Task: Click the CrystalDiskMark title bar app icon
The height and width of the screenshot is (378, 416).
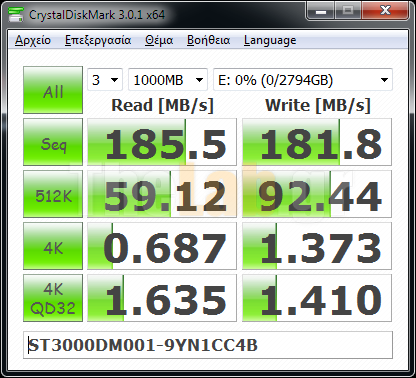Action: point(16,15)
